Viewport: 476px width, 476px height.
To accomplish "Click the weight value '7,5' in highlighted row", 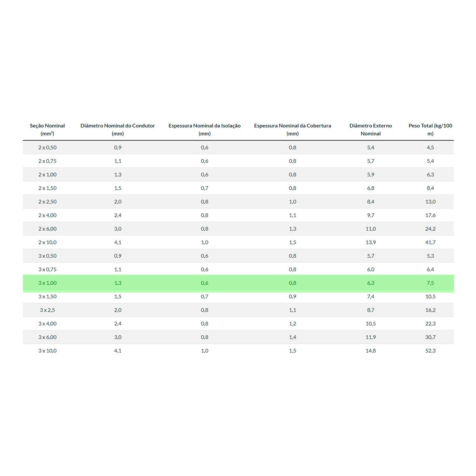I will [430, 283].
